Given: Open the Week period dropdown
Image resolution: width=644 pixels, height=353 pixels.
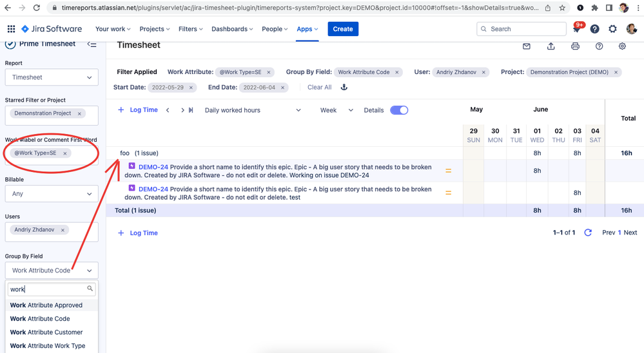Looking at the screenshot, I should coord(337,110).
